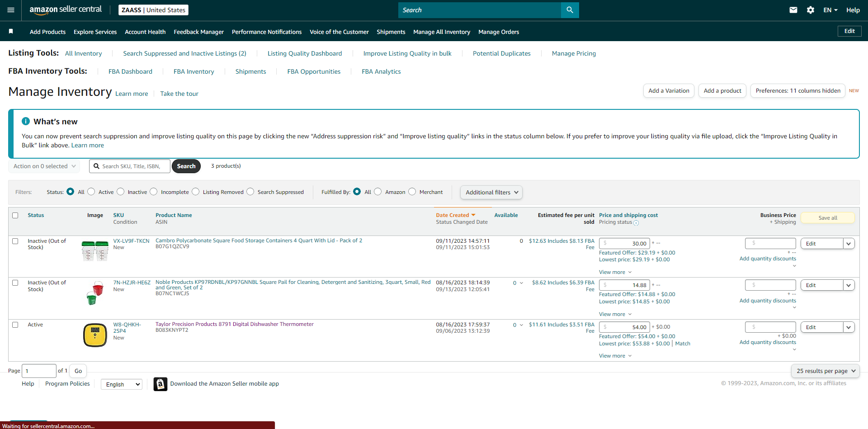The height and width of the screenshot is (429, 868).
Task: Go to Manage Orders
Action: coord(499,32)
